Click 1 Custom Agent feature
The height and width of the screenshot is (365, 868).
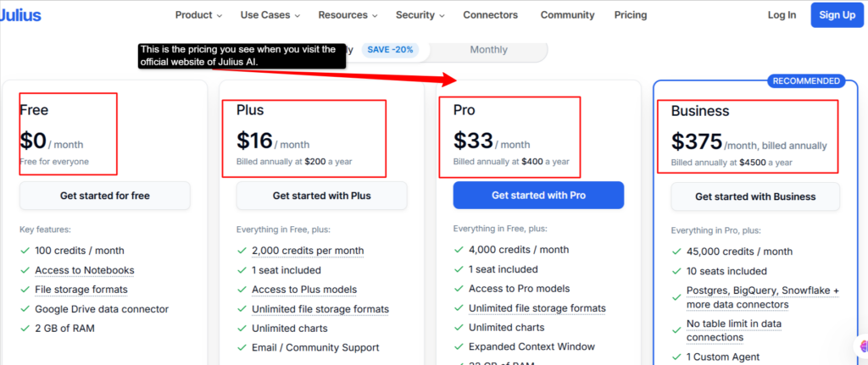pos(723,357)
